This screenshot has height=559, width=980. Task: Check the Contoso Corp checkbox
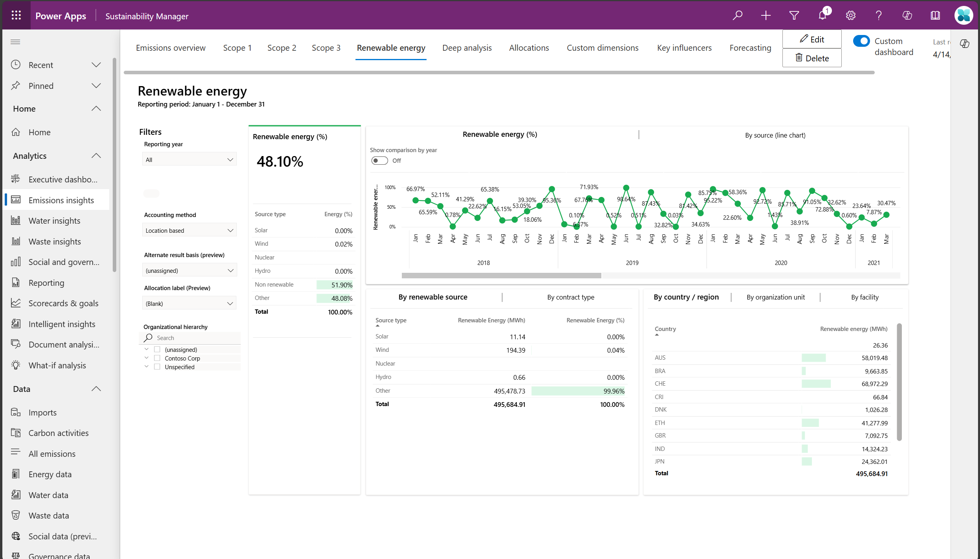tap(157, 358)
